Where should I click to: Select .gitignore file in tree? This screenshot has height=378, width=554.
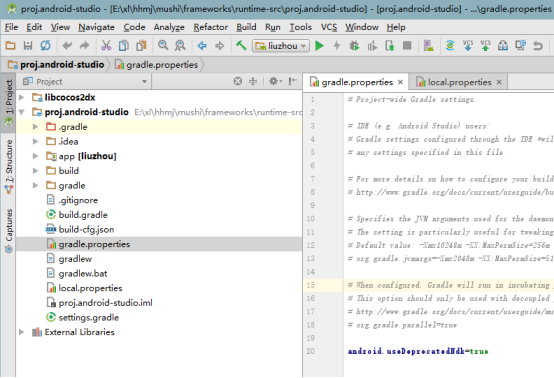tap(78, 200)
